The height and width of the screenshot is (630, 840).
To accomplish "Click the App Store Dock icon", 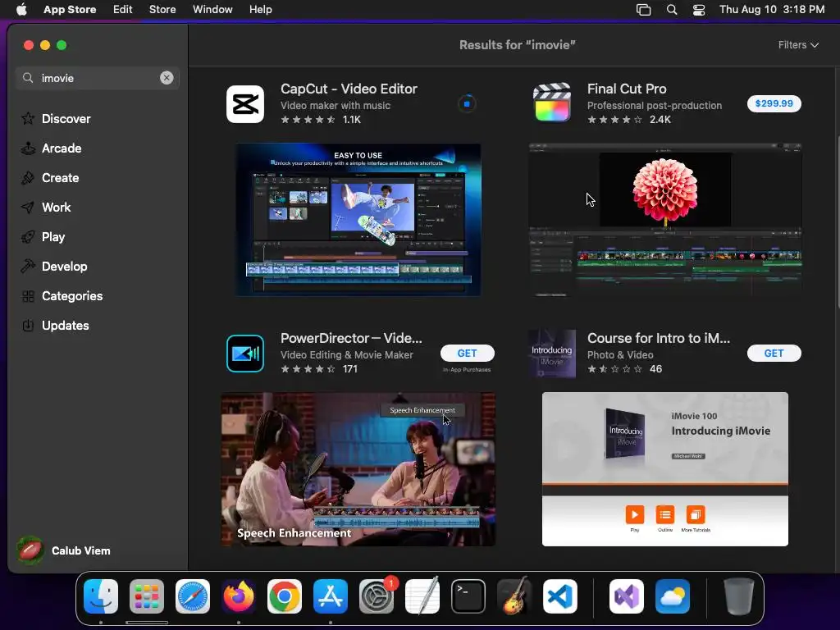I will [x=331, y=596].
